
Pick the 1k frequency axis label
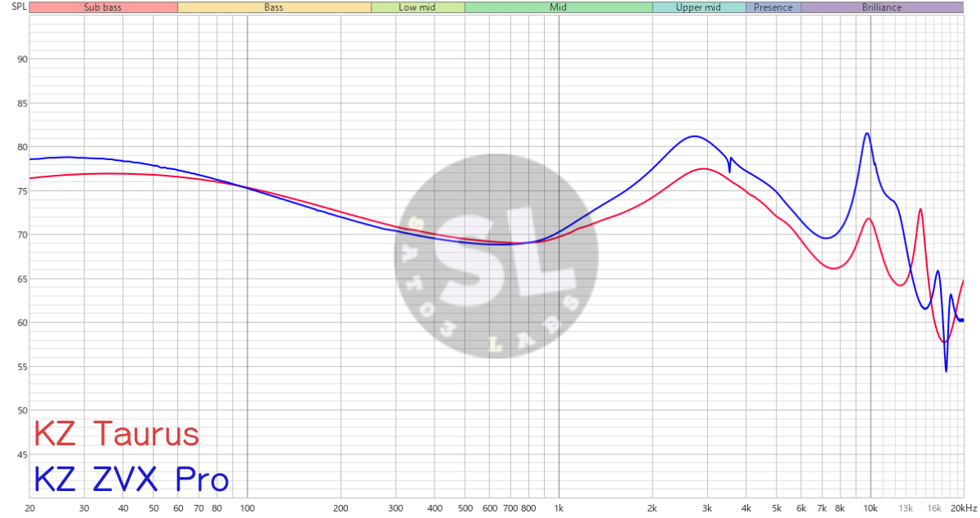(x=559, y=507)
